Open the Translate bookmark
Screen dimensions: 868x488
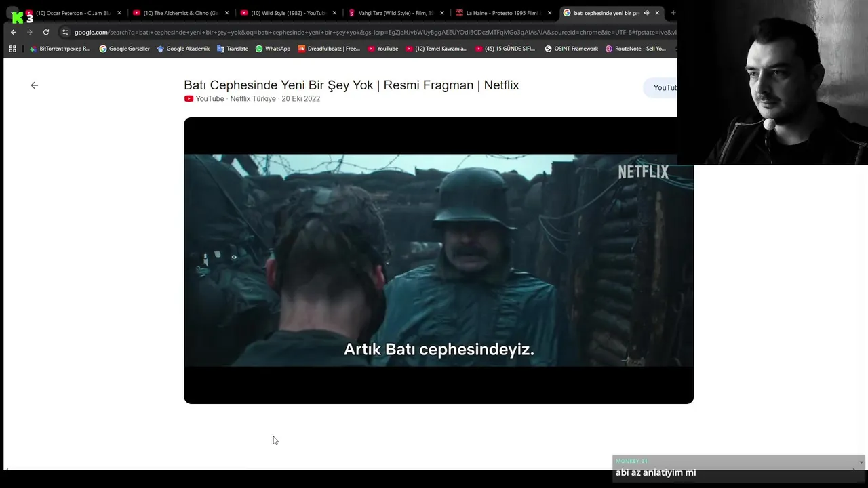[233, 49]
